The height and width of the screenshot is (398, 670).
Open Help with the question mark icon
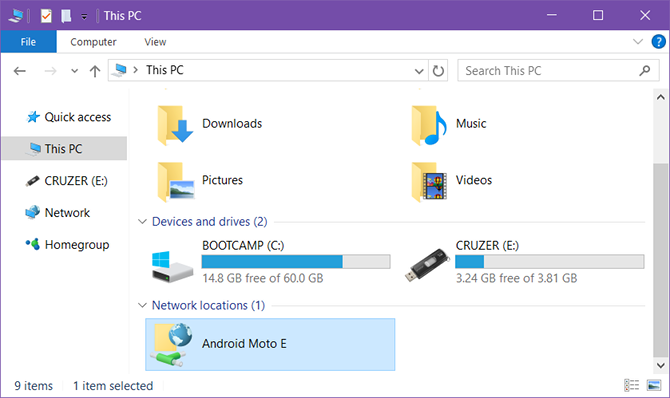[658, 41]
